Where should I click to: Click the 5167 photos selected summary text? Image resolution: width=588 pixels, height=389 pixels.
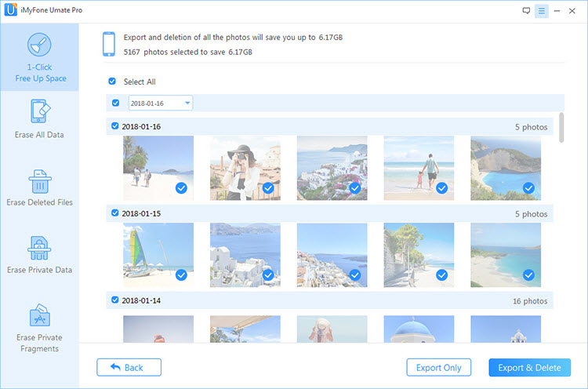tap(188, 52)
